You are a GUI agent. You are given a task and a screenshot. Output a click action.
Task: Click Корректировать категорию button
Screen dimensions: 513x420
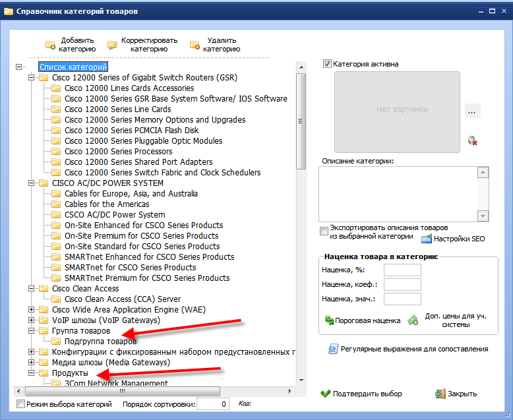142,45
